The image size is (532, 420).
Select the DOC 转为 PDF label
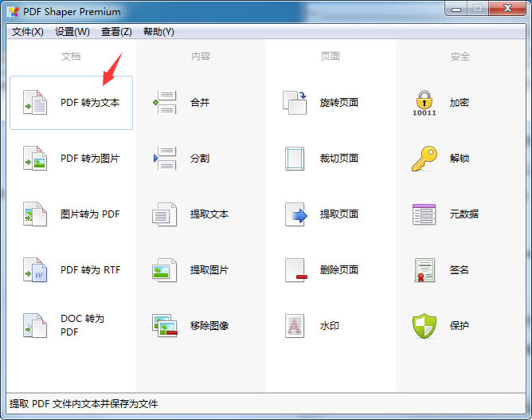point(83,325)
